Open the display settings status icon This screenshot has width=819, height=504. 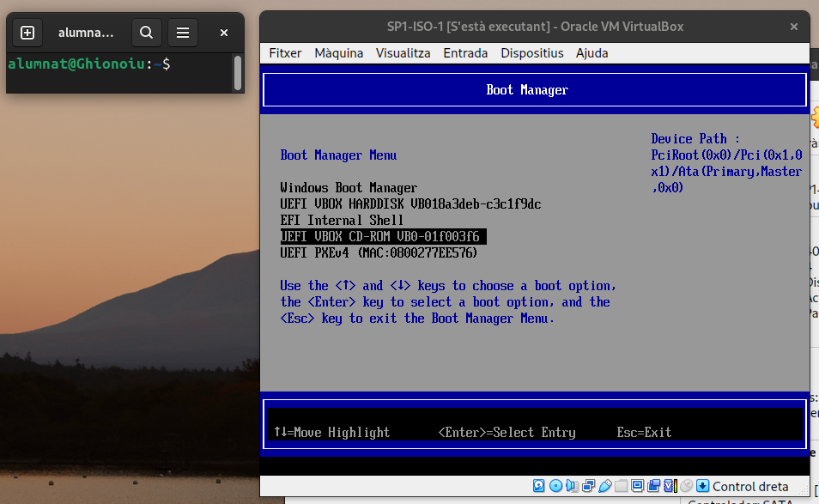(x=637, y=487)
